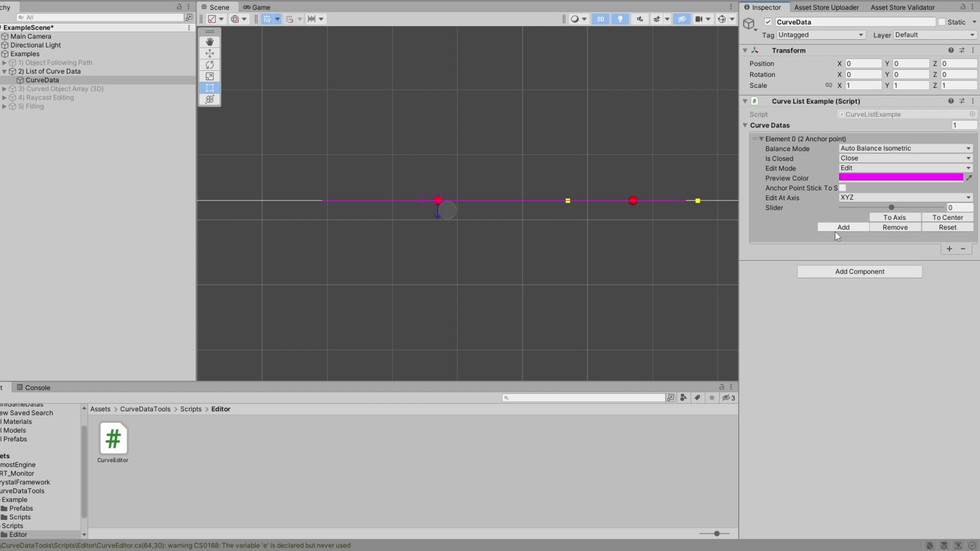Open search by type filter in Project

coord(683,398)
